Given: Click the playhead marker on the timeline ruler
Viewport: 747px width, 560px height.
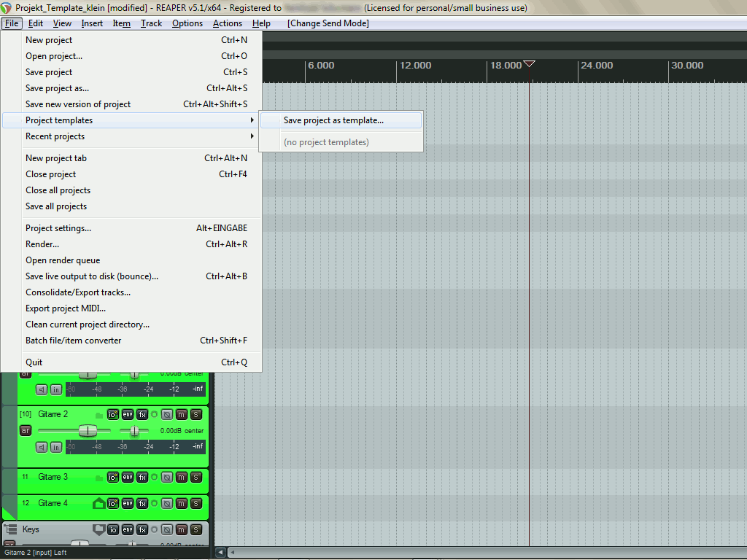Looking at the screenshot, I should click(530, 64).
